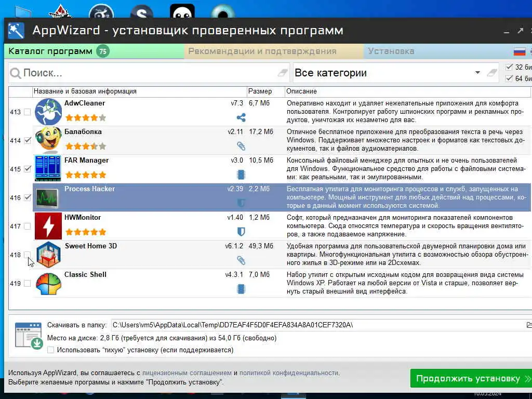Toggle the 32 бит filter checkbox
532x399 pixels.
click(x=509, y=67)
